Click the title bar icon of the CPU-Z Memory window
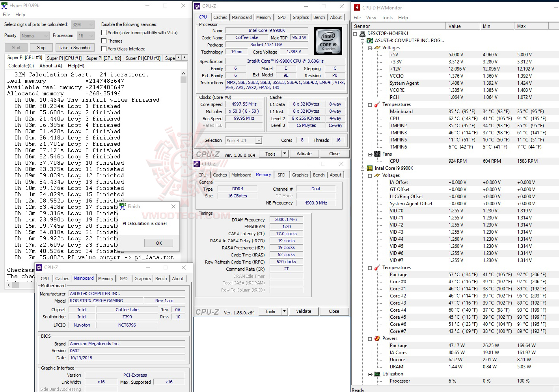Image resolution: width=559 pixels, height=392 pixels. pyautogui.click(x=197, y=164)
